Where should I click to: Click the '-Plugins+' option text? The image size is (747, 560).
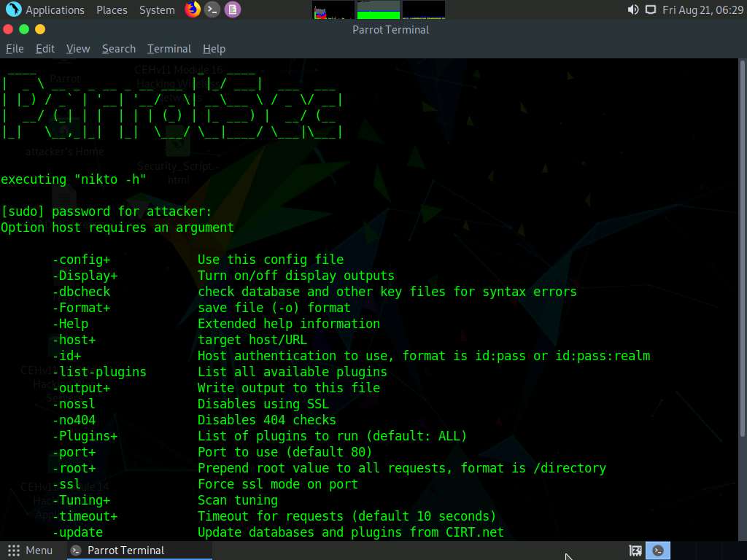(85, 436)
